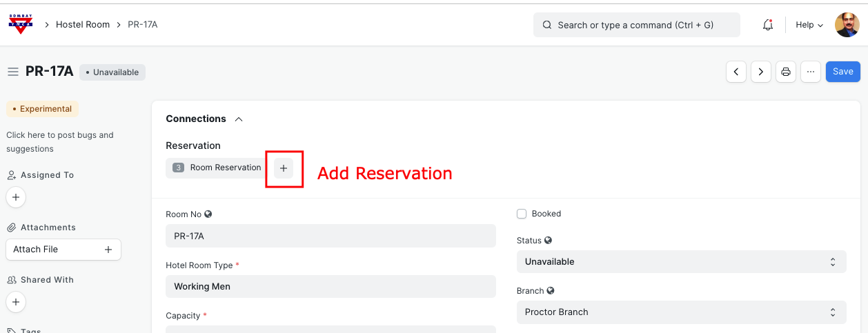Add a user under Shared With
Viewport: 868px width, 333px height.
tap(16, 302)
